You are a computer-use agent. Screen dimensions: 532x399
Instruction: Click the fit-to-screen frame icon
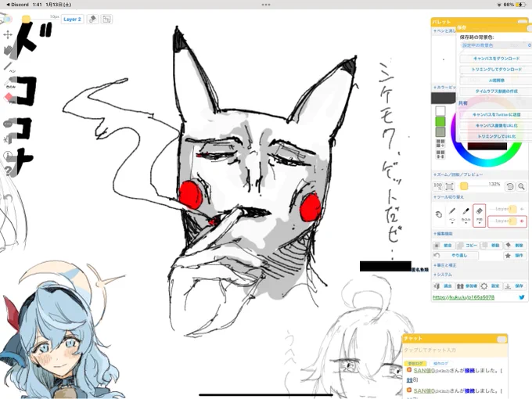point(449,186)
